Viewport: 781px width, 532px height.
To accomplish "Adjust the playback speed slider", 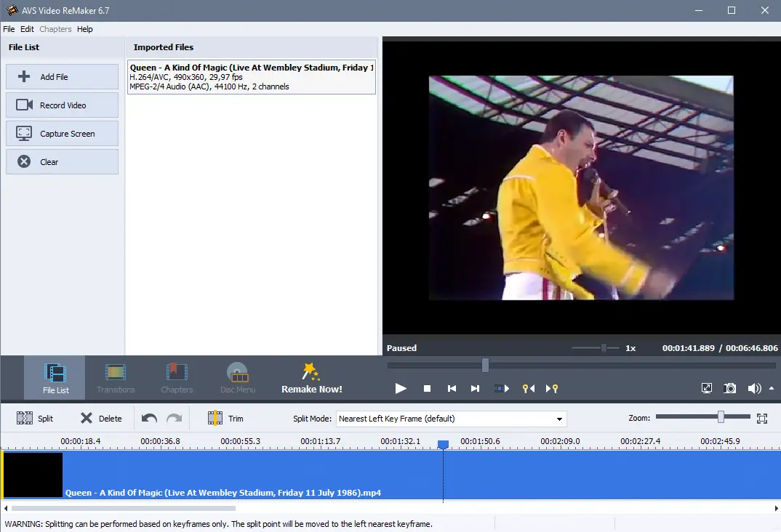I will pos(604,348).
